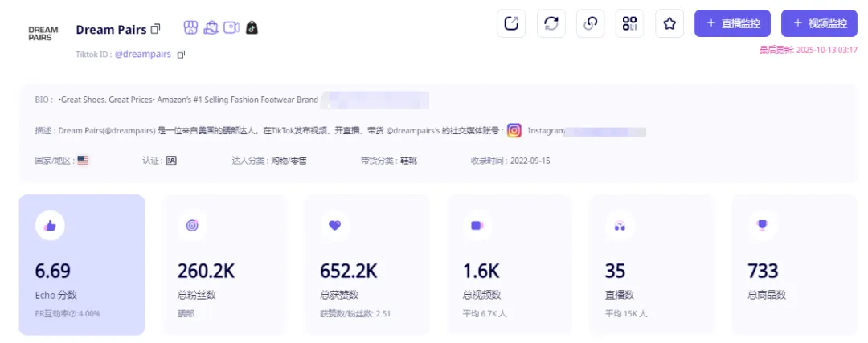The width and height of the screenshot is (868, 343).
Task: Copy the TikTok ID @dreampairs
Action: [x=181, y=55]
